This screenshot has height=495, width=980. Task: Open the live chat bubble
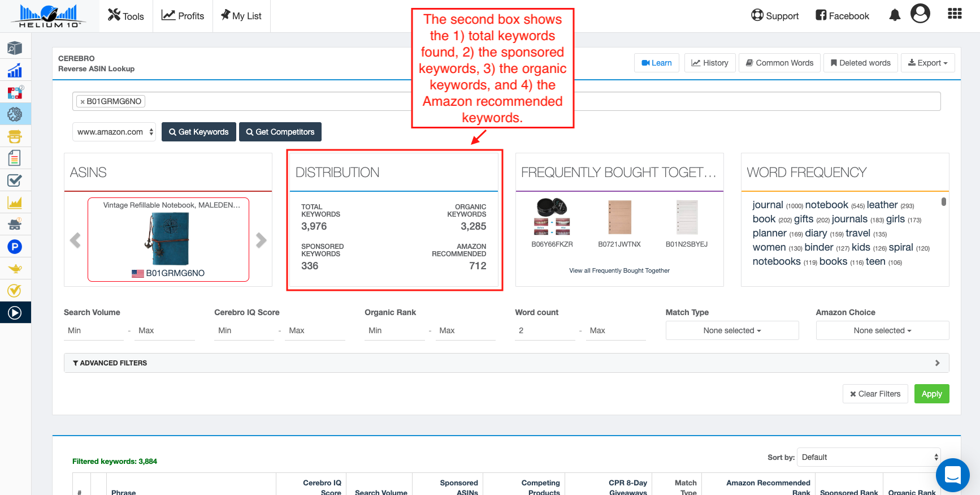click(x=952, y=475)
